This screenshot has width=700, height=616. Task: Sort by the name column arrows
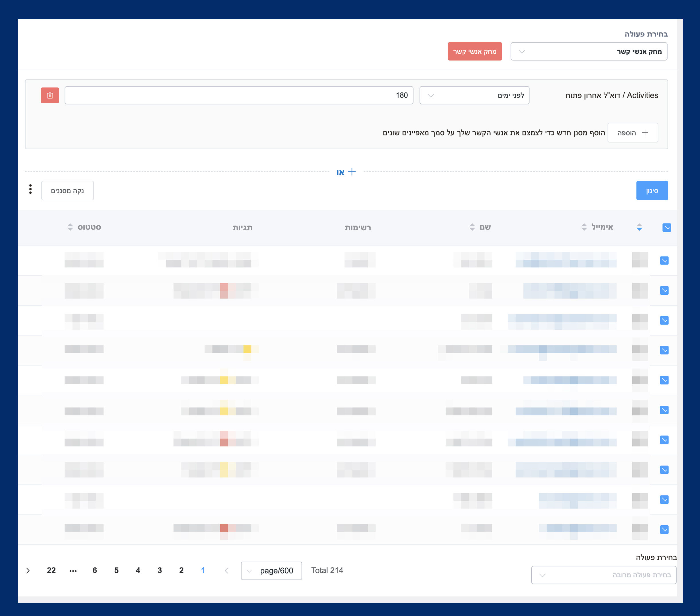click(472, 227)
